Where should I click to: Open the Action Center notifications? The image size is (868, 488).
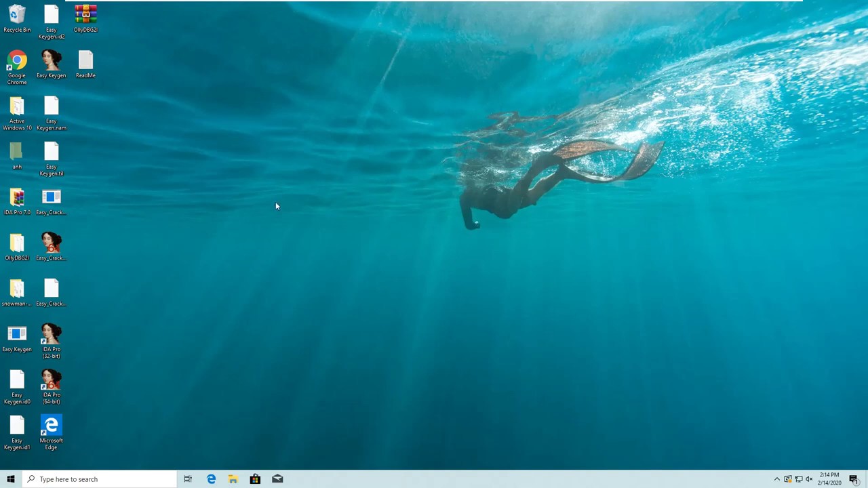tap(854, 479)
